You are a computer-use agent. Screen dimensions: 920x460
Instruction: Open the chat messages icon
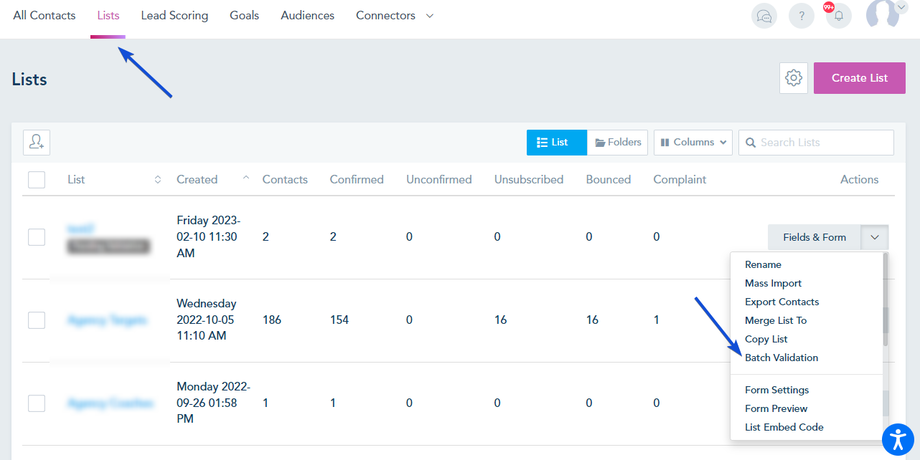[764, 16]
